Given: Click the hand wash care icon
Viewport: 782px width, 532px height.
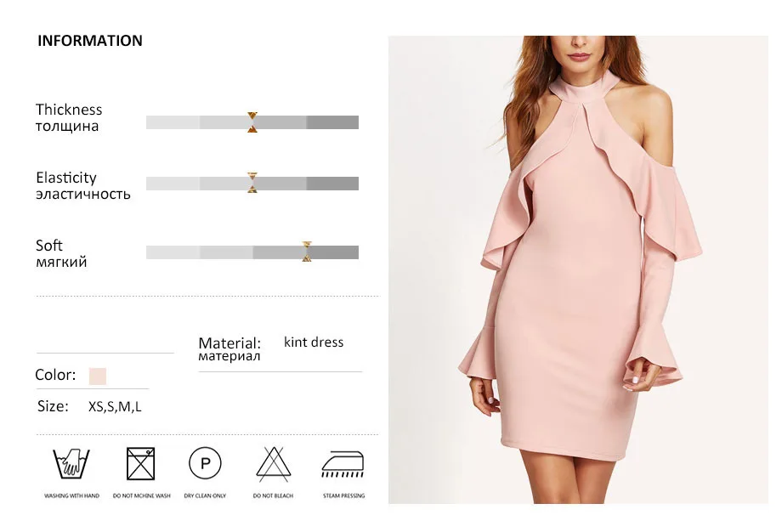Looking at the screenshot, I should click(x=71, y=464).
